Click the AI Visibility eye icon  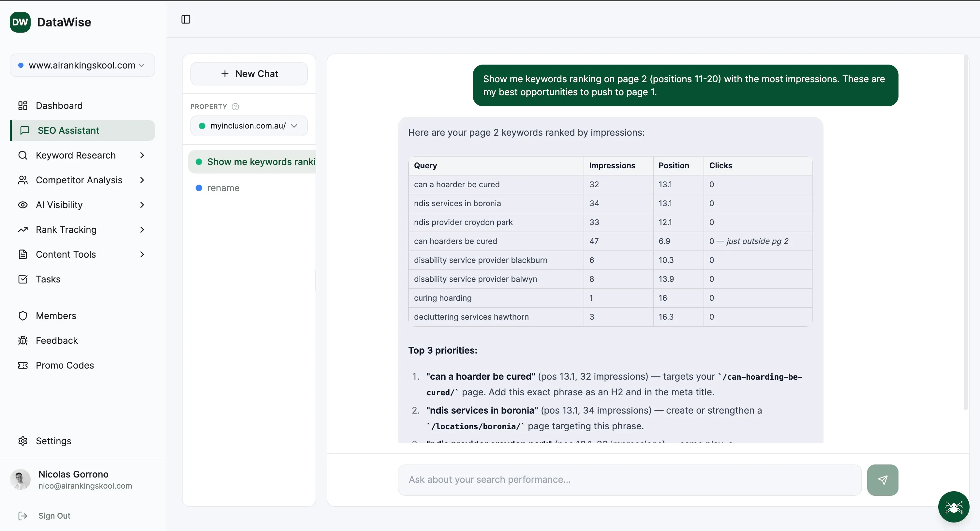coord(23,205)
